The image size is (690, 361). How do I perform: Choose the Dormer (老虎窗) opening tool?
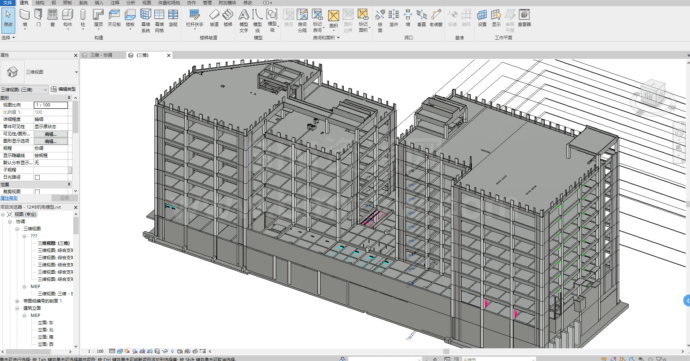click(436, 19)
